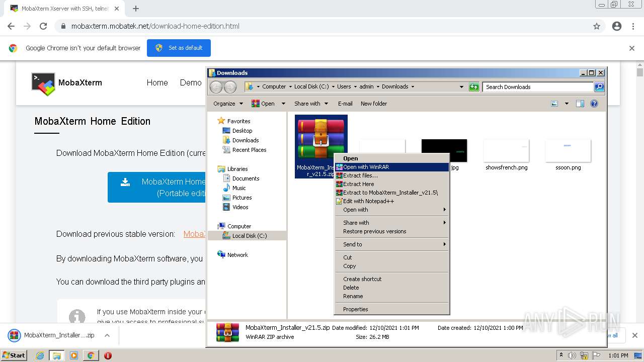The height and width of the screenshot is (362, 644).
Task: Expand the 'Send to' submenu
Action: [392, 244]
